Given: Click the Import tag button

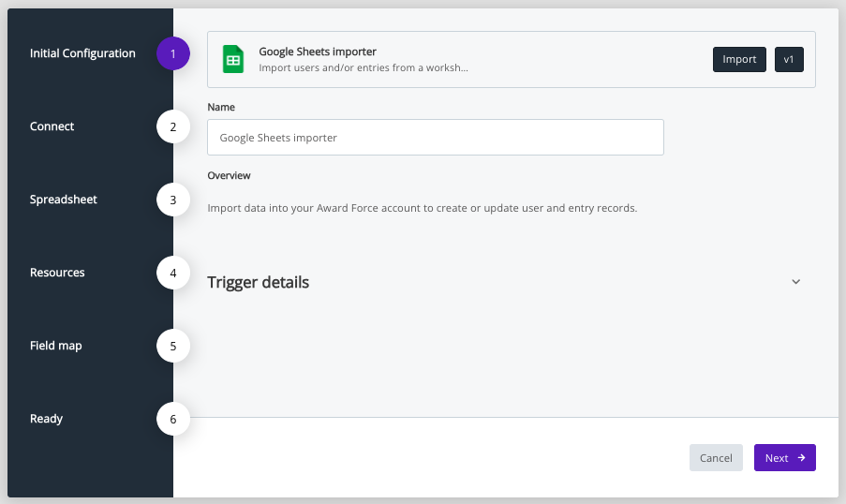Looking at the screenshot, I should click(x=739, y=59).
